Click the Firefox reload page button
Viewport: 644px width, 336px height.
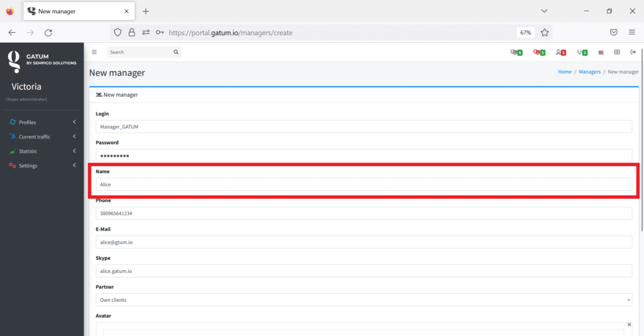coord(48,32)
